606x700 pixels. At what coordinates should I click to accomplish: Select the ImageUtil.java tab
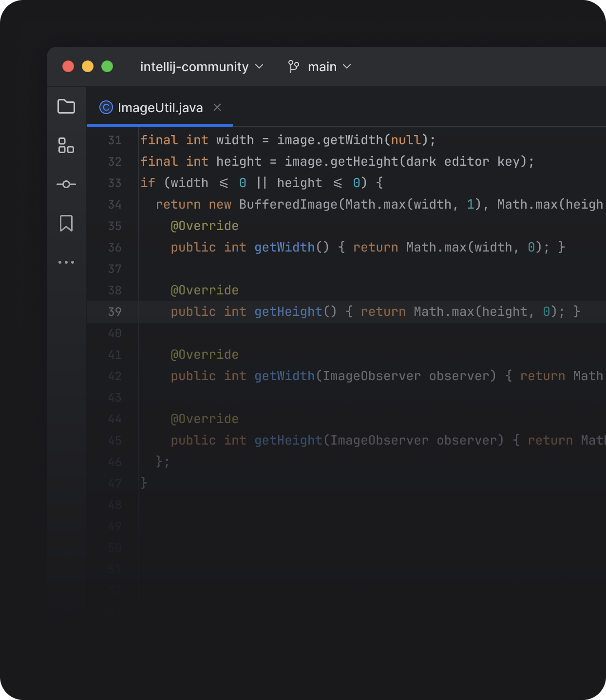(160, 108)
